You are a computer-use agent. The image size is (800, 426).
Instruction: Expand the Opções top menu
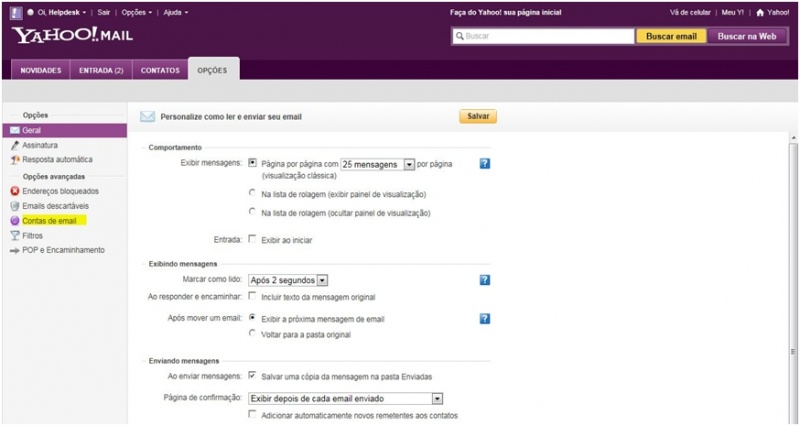pyautogui.click(x=137, y=13)
